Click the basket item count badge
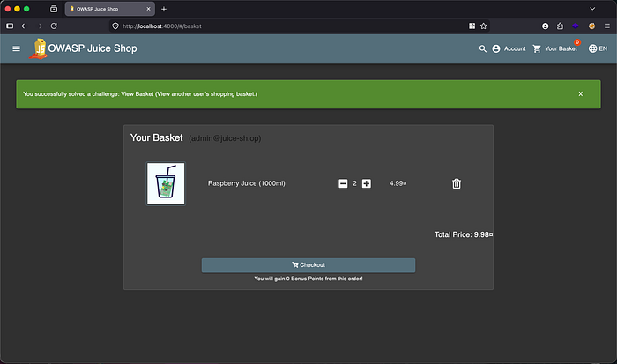Viewport: 617px width, 364px height. [576, 42]
